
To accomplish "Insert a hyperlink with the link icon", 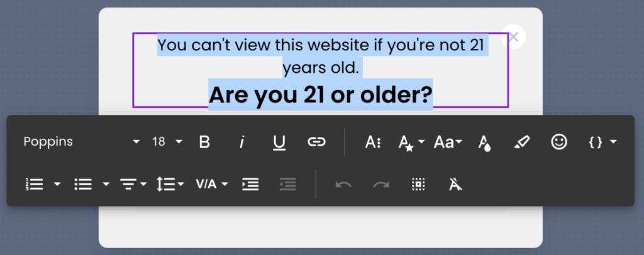I will pos(316,142).
